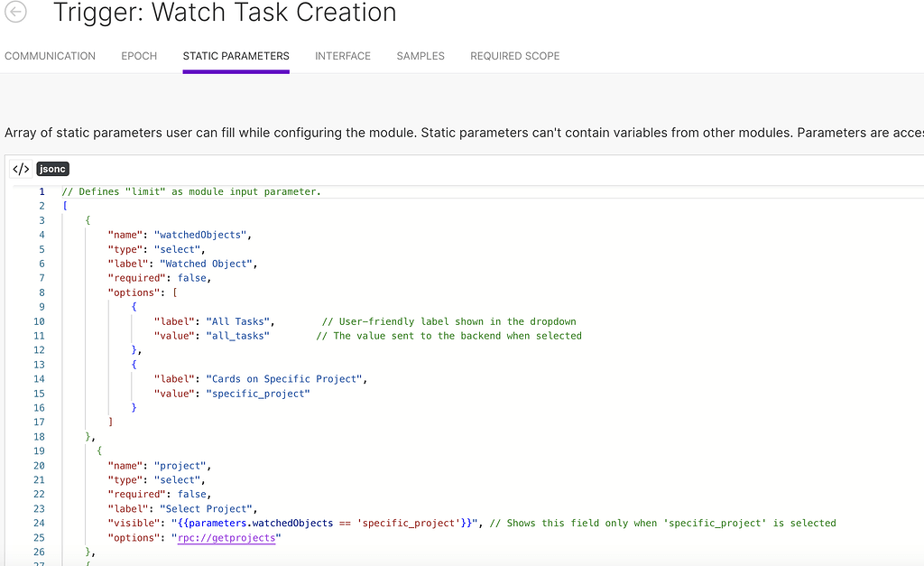Click the circular back arrow icon
This screenshot has height=566, width=924.
click(15, 13)
